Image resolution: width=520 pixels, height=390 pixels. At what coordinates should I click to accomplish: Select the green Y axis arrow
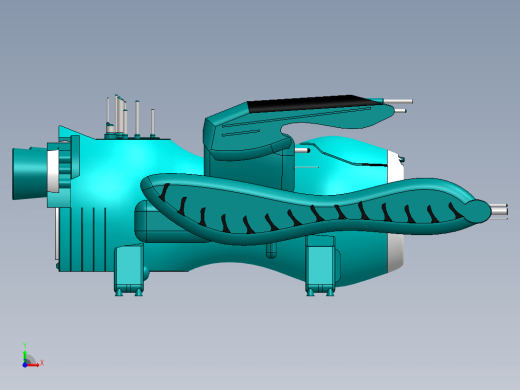pyautogui.click(x=25, y=356)
